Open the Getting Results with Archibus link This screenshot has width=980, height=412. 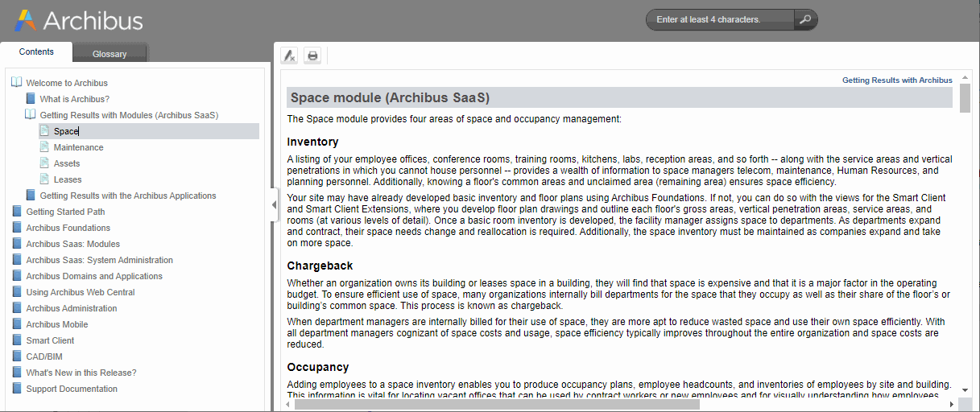[x=897, y=80]
